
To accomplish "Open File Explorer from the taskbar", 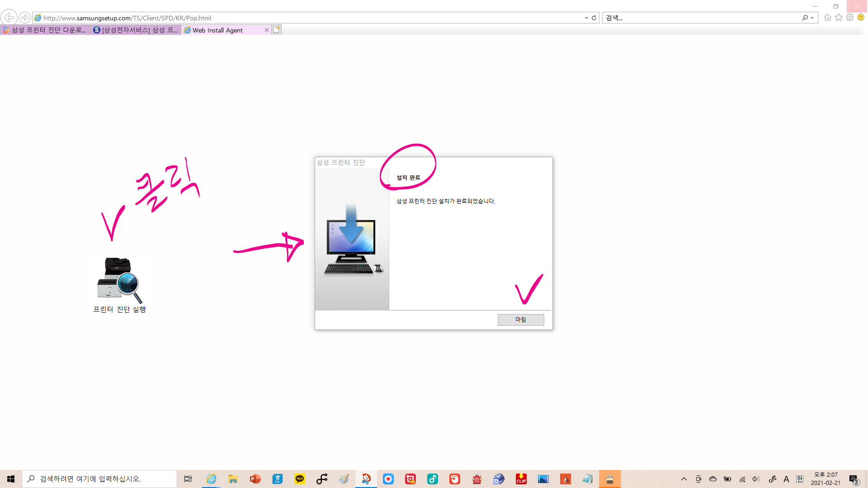I will [x=233, y=479].
